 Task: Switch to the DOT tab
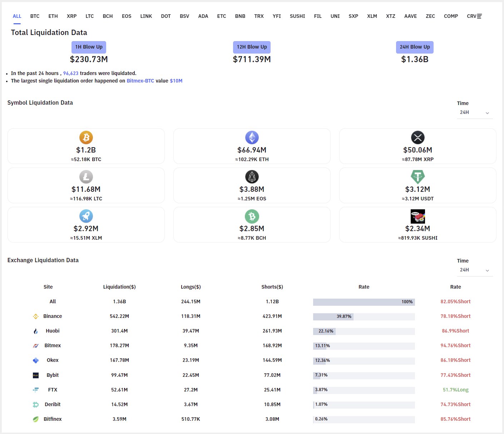[x=166, y=16]
